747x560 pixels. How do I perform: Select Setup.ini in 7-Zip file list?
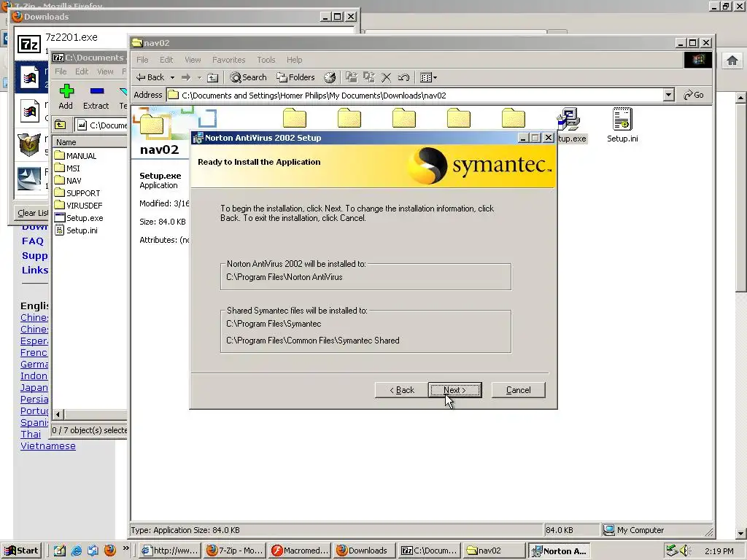point(76,230)
